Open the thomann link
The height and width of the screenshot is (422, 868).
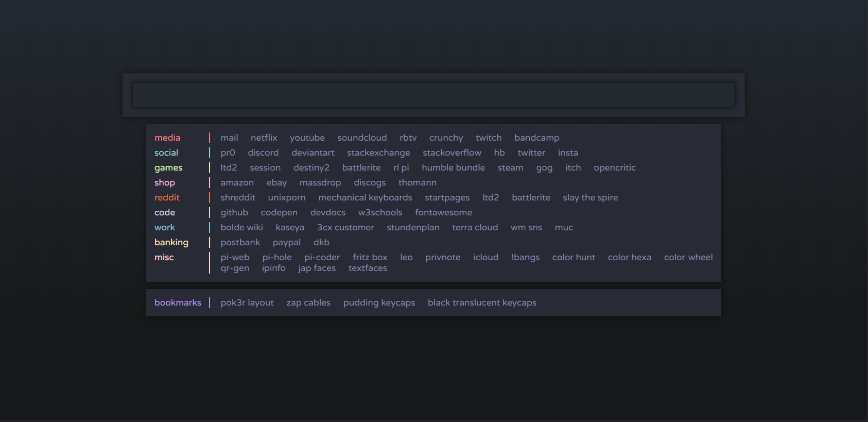[x=417, y=182]
